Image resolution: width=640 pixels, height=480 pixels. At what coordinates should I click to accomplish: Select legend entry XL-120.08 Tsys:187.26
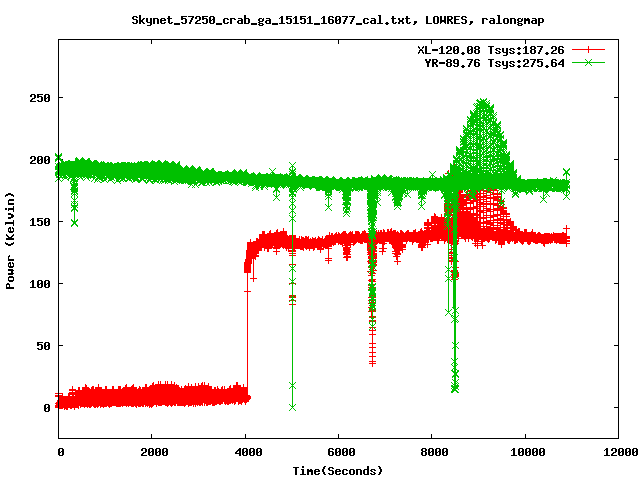pos(491,50)
